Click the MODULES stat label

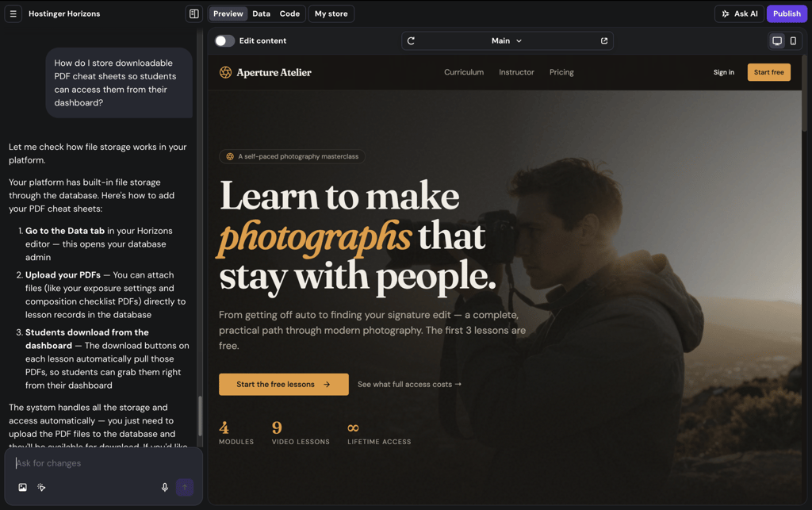[236, 442]
